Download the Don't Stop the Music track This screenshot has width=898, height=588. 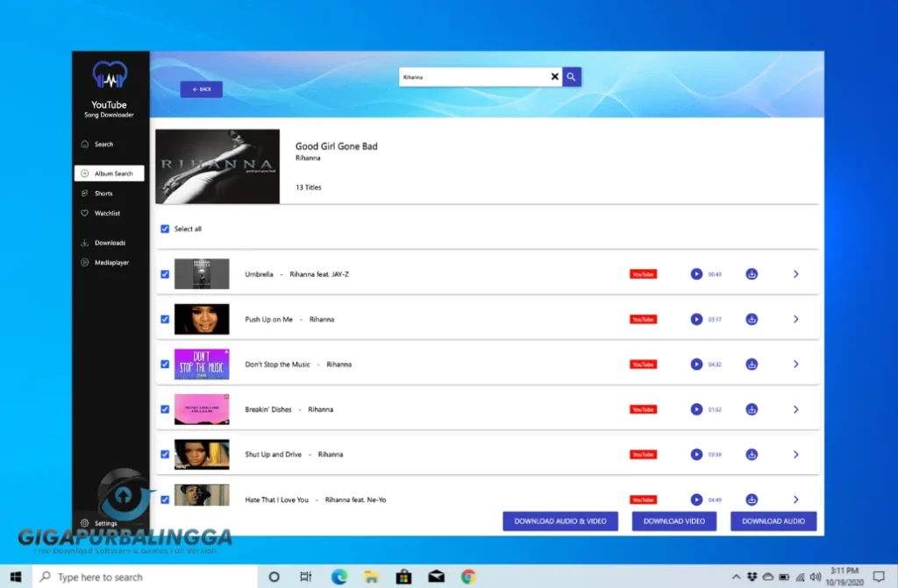tap(751, 364)
